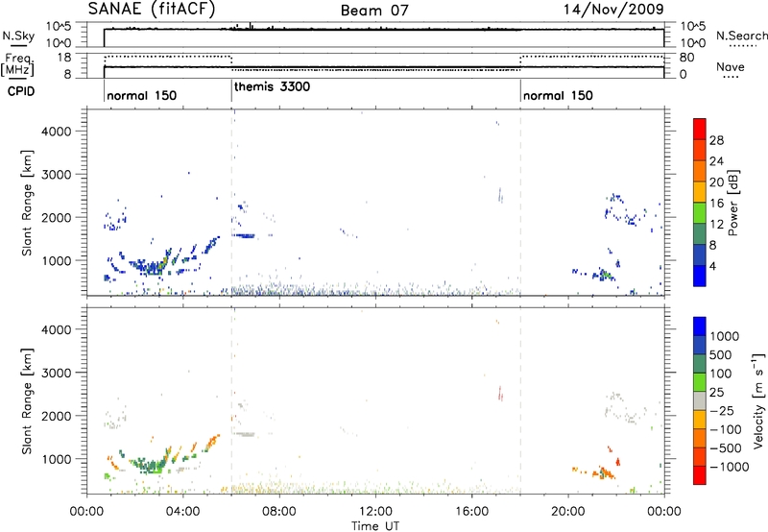Click the Velocity [m s-1] colorbar label
The width and height of the screenshot is (768, 532).
click(758, 400)
